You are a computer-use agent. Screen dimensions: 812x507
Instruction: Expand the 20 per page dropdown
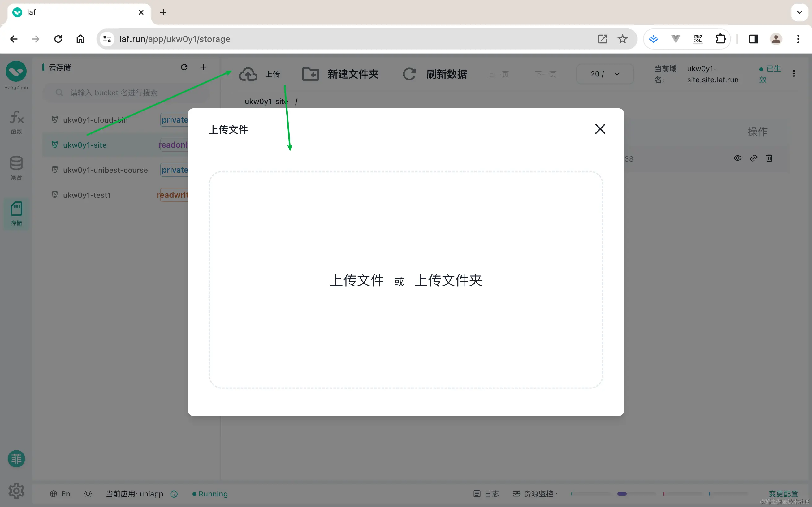pos(604,74)
